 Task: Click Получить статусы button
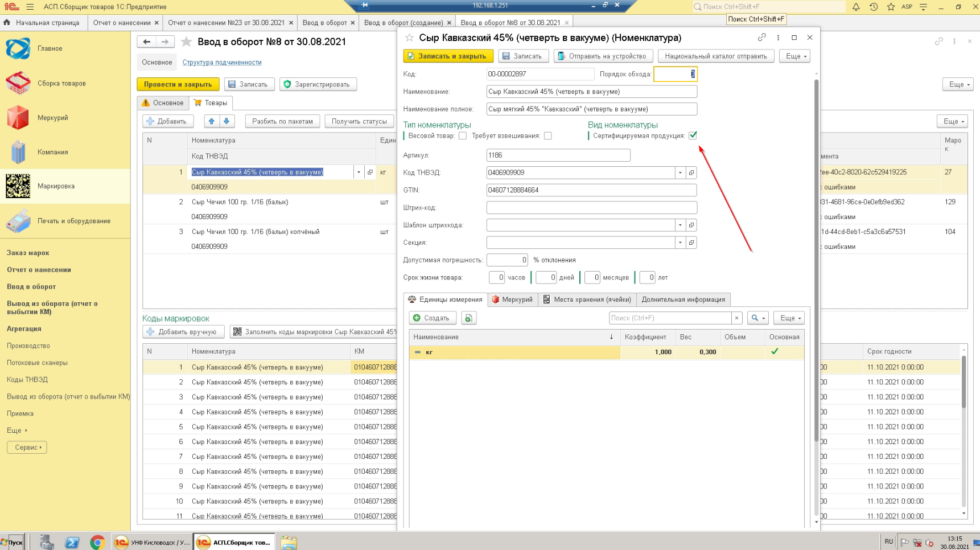click(359, 121)
